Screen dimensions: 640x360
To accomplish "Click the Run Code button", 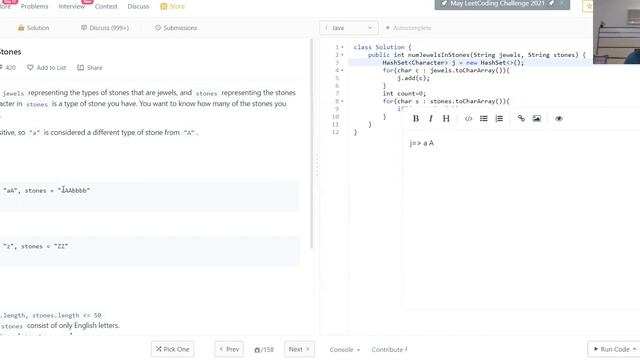I will click(x=614, y=349).
